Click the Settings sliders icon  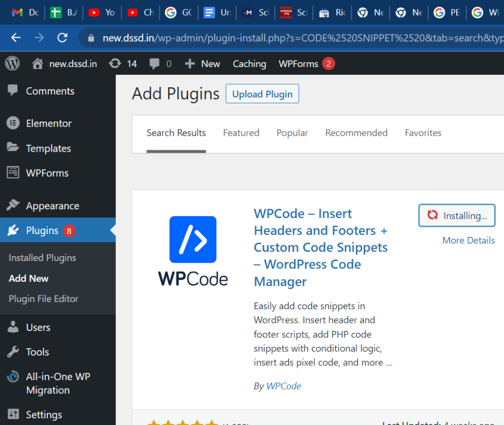[x=13, y=414]
